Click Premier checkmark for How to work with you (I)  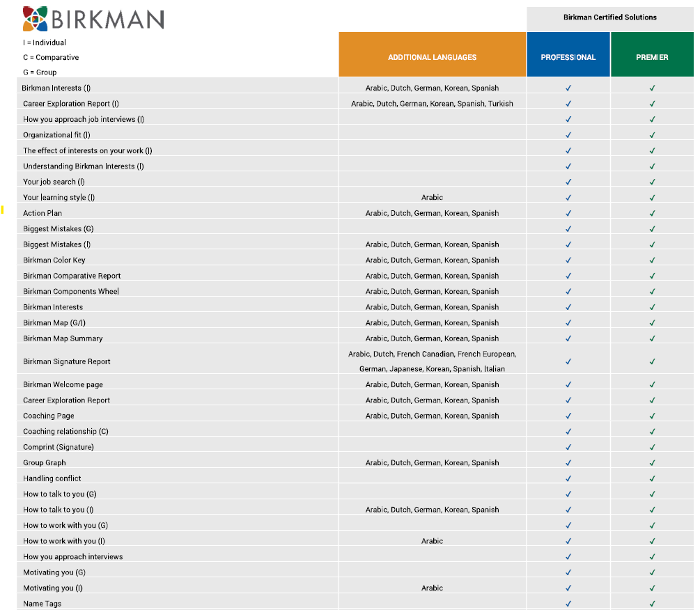tap(652, 541)
